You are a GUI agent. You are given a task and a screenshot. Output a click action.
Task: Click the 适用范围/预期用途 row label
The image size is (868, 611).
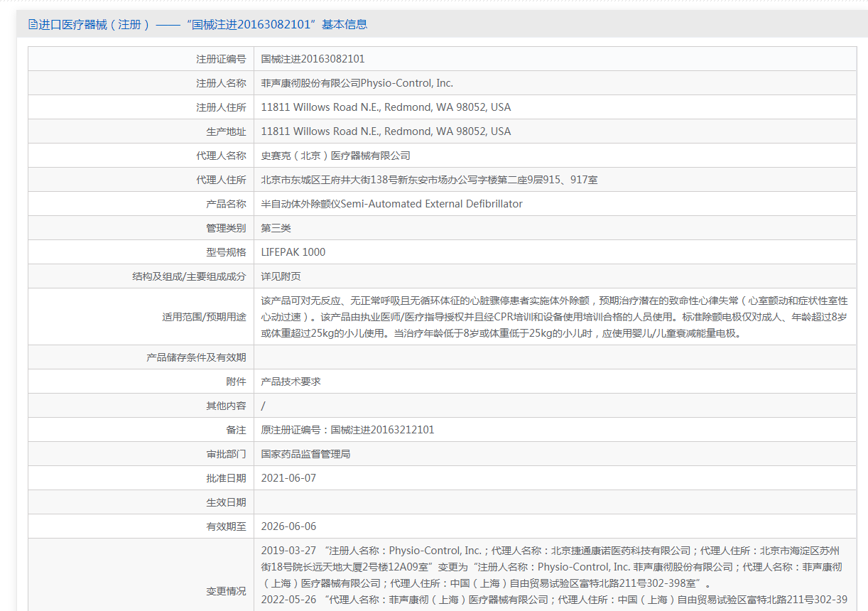pyautogui.click(x=204, y=317)
